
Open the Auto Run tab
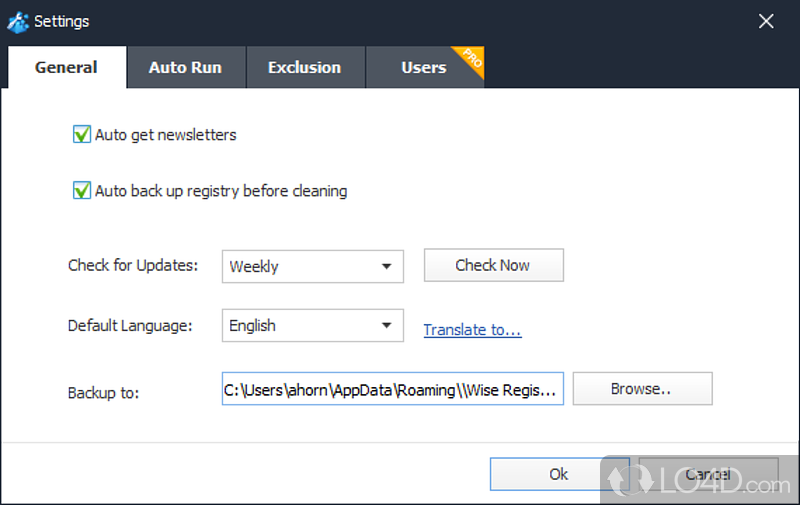point(185,68)
